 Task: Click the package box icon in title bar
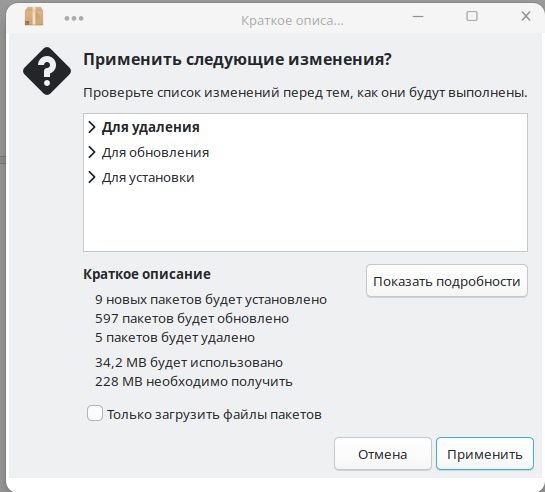pos(34,16)
